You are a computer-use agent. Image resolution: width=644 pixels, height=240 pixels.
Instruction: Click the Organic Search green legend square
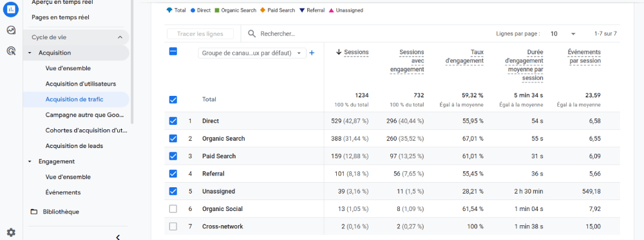click(x=217, y=10)
